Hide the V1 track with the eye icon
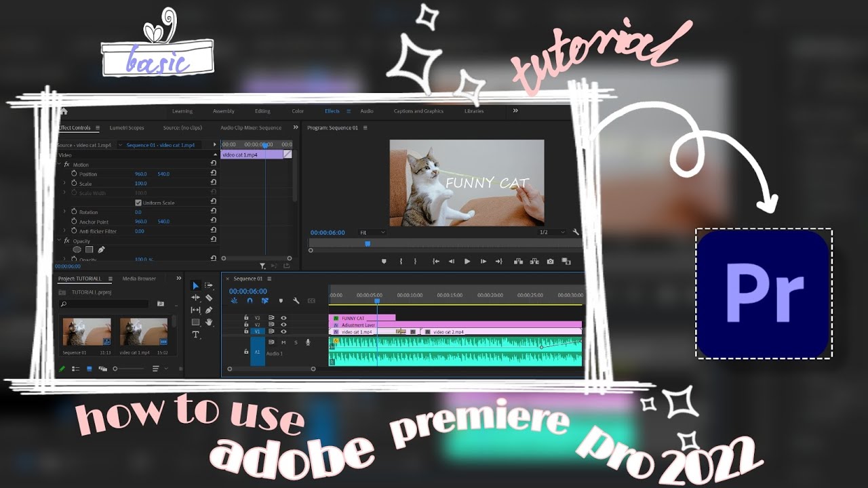This screenshot has width=868, height=488. (x=283, y=331)
